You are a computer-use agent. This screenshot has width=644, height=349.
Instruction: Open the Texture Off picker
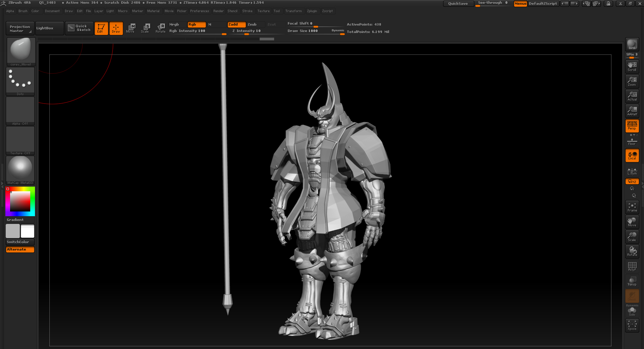[x=20, y=141]
